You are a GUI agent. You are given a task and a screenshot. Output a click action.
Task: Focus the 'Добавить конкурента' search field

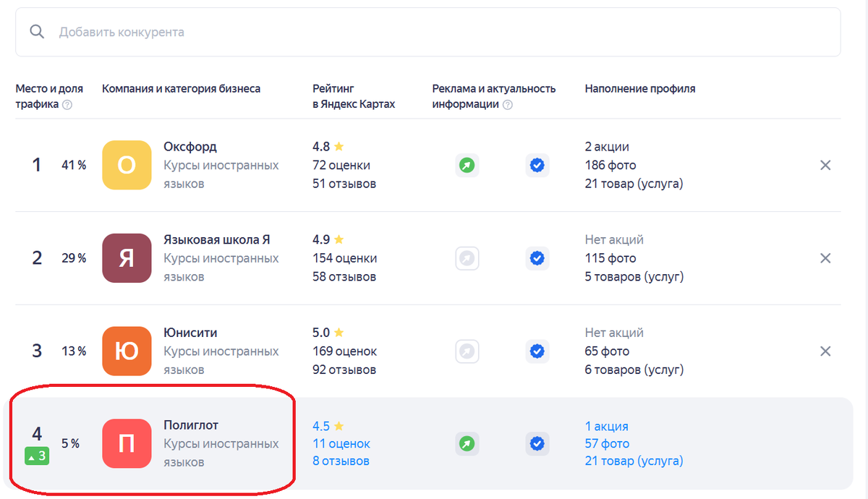click(428, 32)
